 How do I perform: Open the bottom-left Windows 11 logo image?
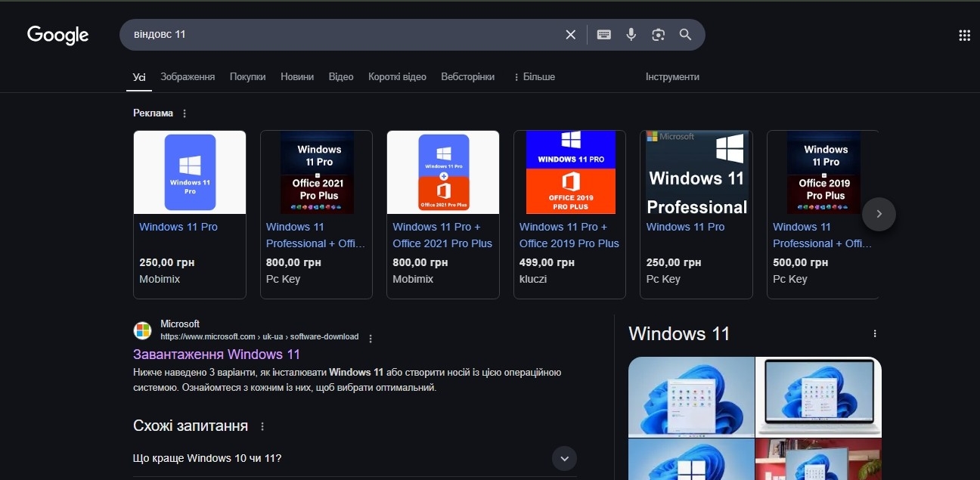691,460
